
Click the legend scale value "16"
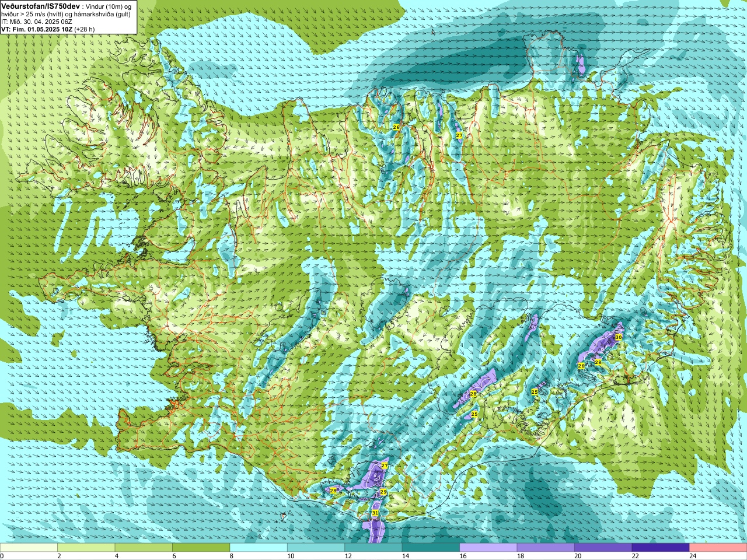pos(463,556)
